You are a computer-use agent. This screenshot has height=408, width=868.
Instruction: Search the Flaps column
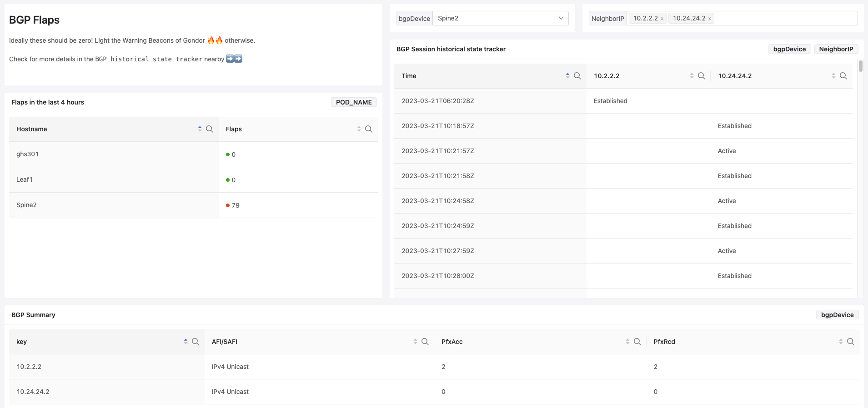pyautogui.click(x=369, y=129)
